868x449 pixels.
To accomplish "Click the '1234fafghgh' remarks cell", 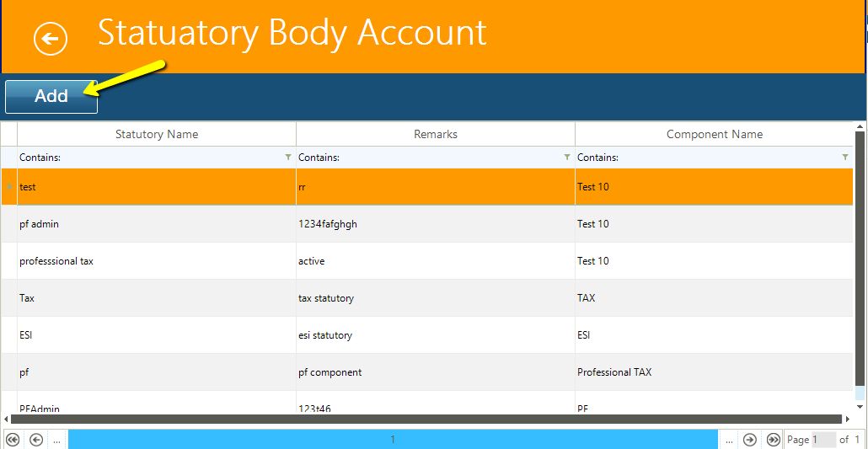I will coord(436,224).
